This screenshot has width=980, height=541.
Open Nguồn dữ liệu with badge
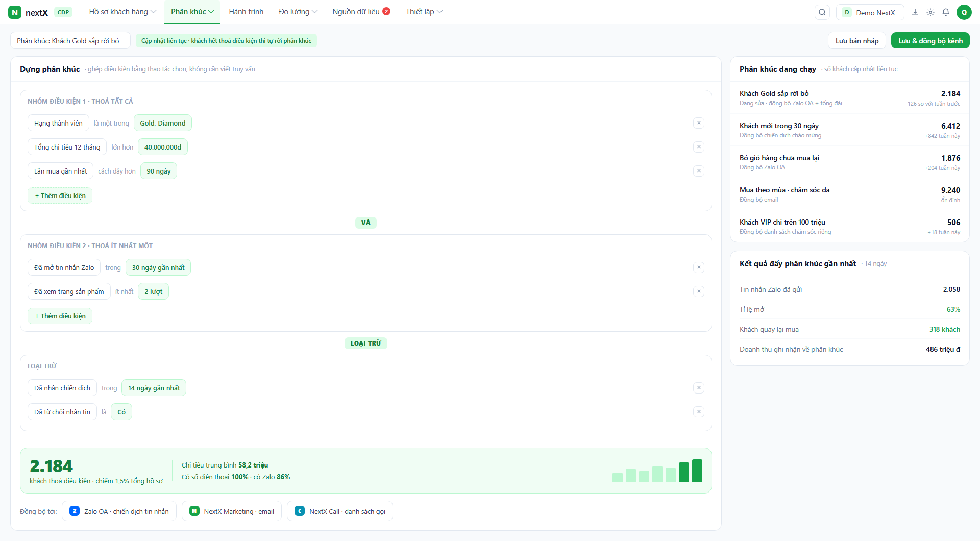tap(361, 12)
